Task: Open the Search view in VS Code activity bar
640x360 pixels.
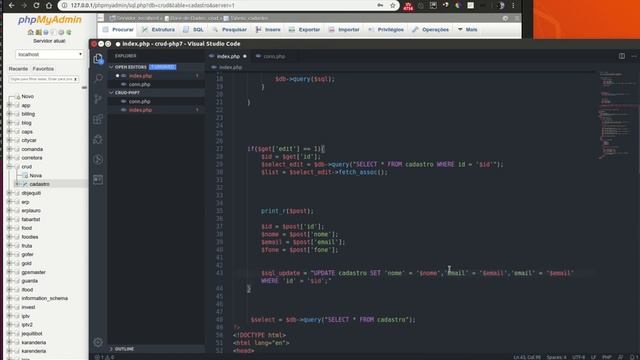Action: tap(98, 78)
